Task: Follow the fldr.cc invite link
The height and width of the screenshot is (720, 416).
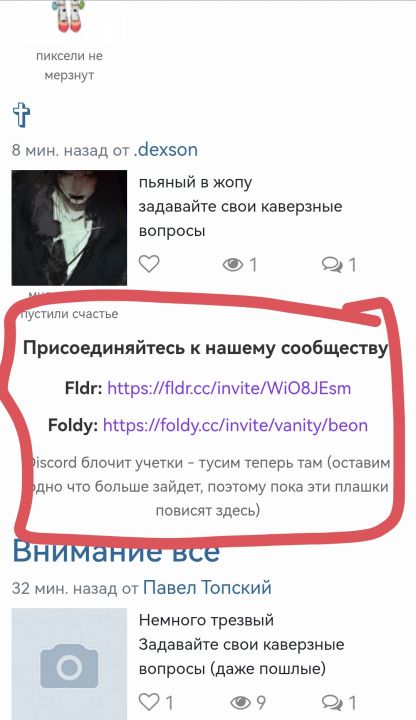Action: (x=229, y=388)
